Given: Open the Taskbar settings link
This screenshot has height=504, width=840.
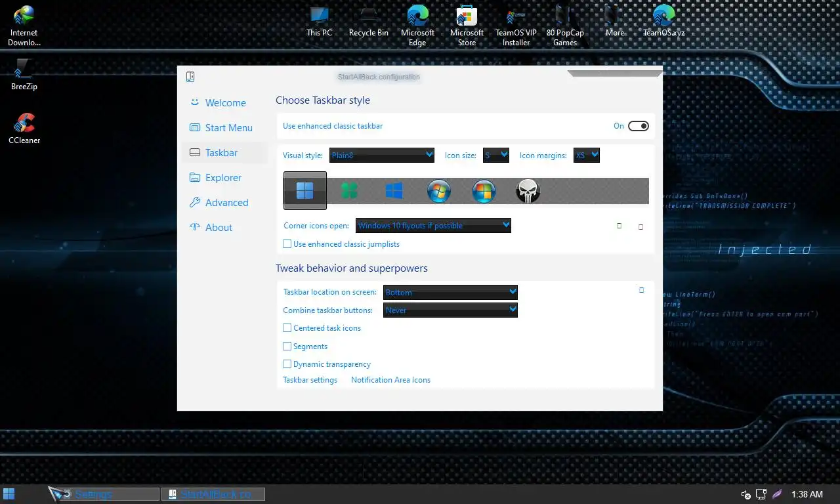Looking at the screenshot, I should 310,380.
